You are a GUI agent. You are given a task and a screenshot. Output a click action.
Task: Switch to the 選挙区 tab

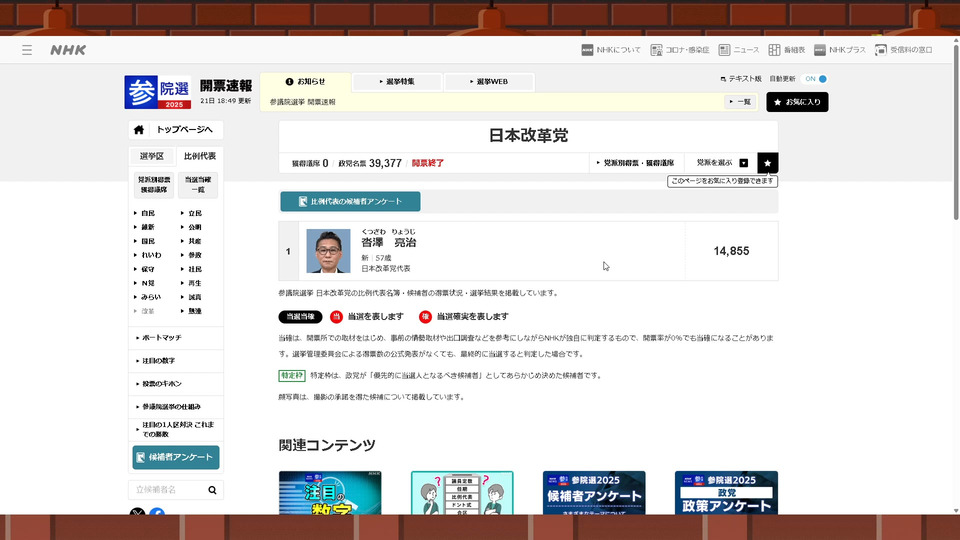[152, 156]
